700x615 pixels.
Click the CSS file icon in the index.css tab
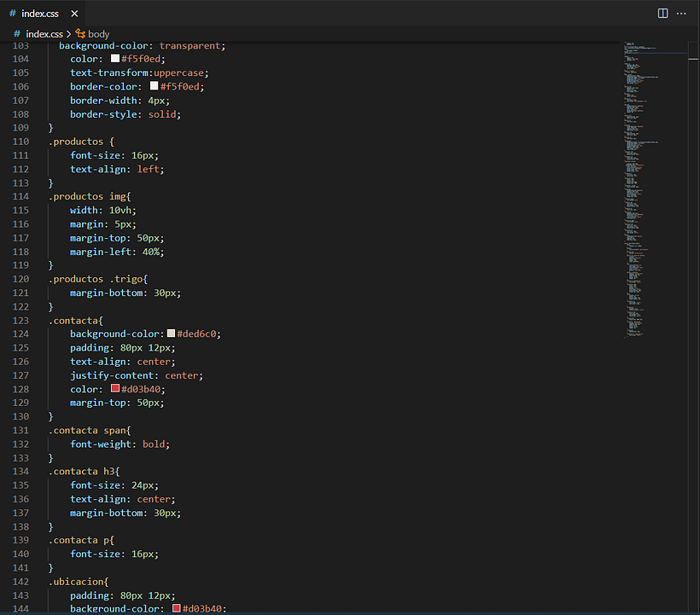point(13,14)
